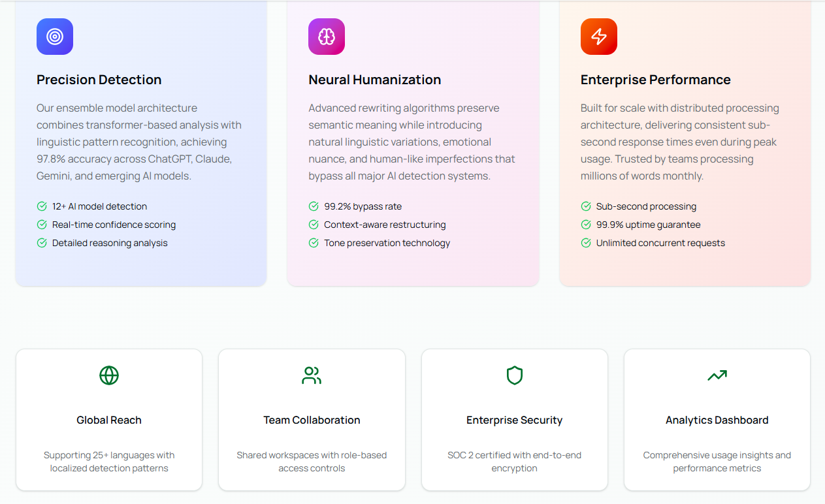Open the Enterprise Security card title
825x504 pixels.
pos(515,420)
